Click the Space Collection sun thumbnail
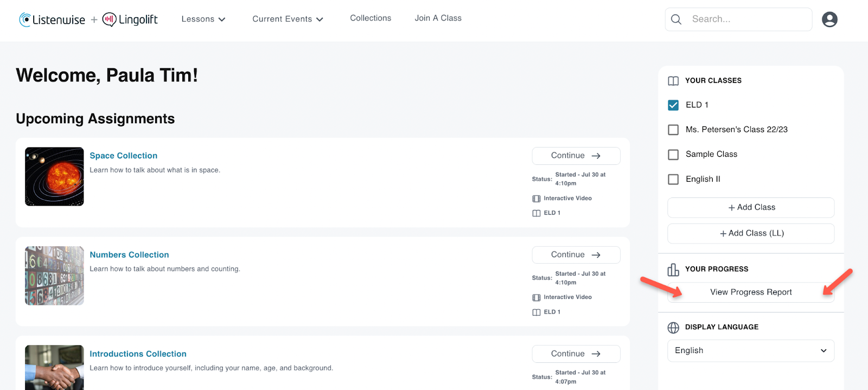This screenshot has width=868, height=390. pos(54,176)
